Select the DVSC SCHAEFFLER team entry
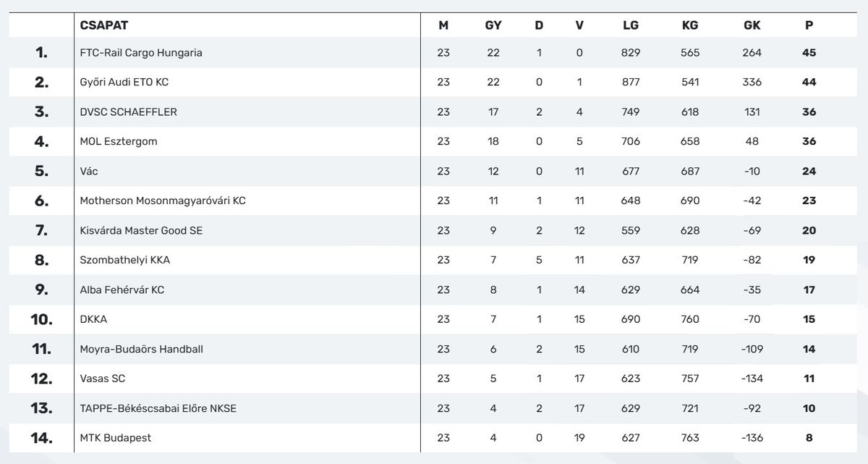This screenshot has height=464, width=868. (x=128, y=112)
